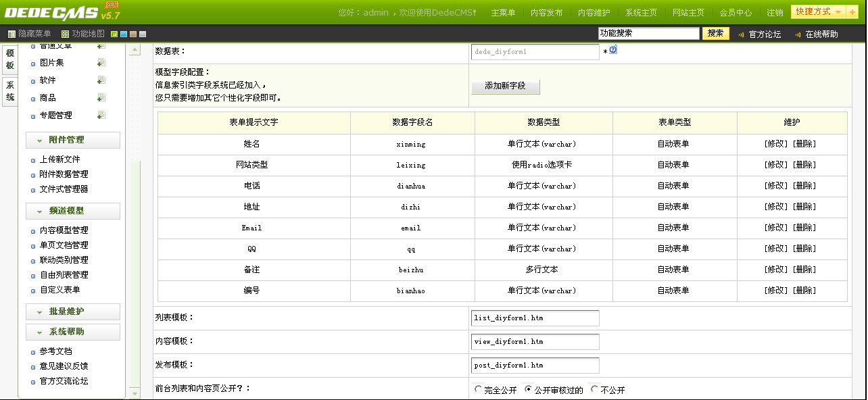This screenshot has width=868, height=400.
Task: Open the 快捷方式 dropdown
Action: (819, 12)
